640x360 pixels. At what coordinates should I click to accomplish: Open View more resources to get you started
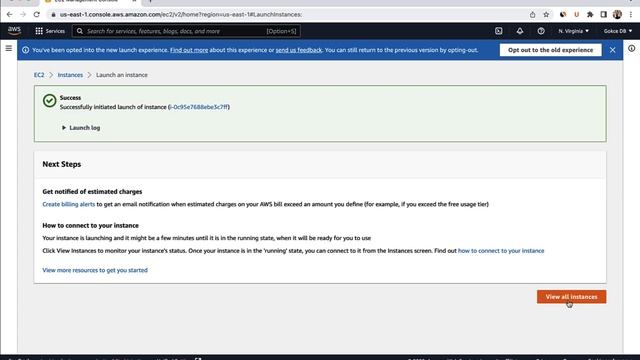(95, 270)
